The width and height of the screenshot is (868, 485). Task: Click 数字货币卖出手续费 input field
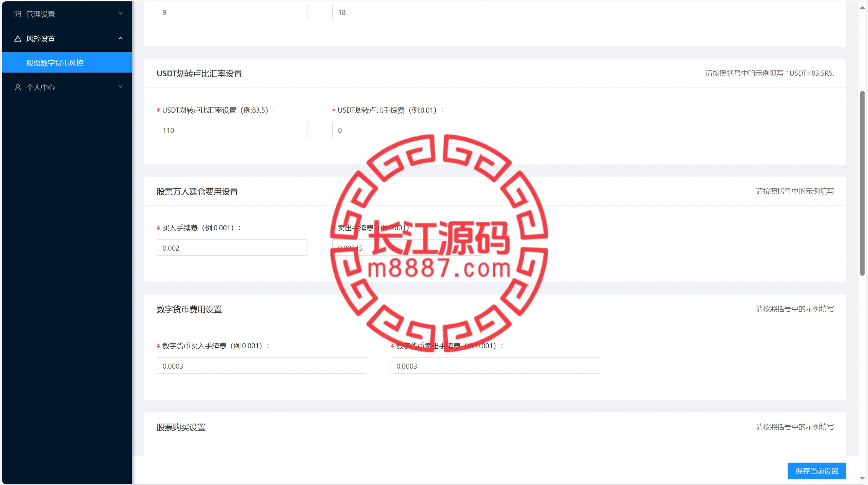pos(495,366)
